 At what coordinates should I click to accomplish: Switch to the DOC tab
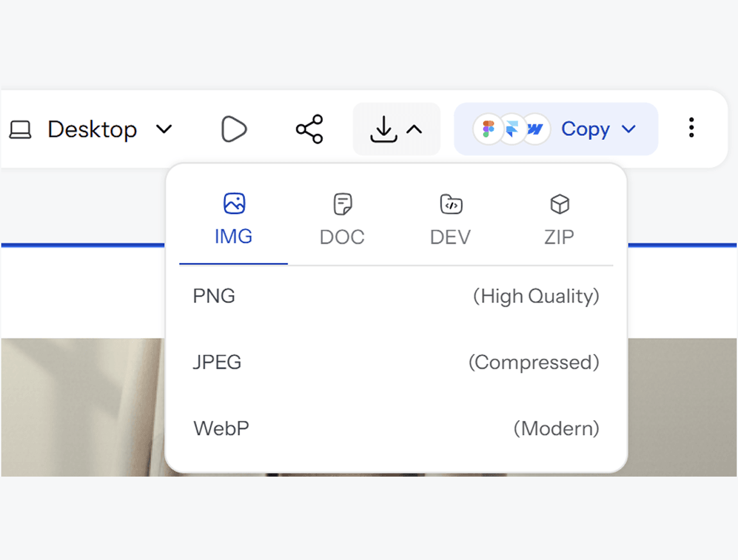click(342, 218)
